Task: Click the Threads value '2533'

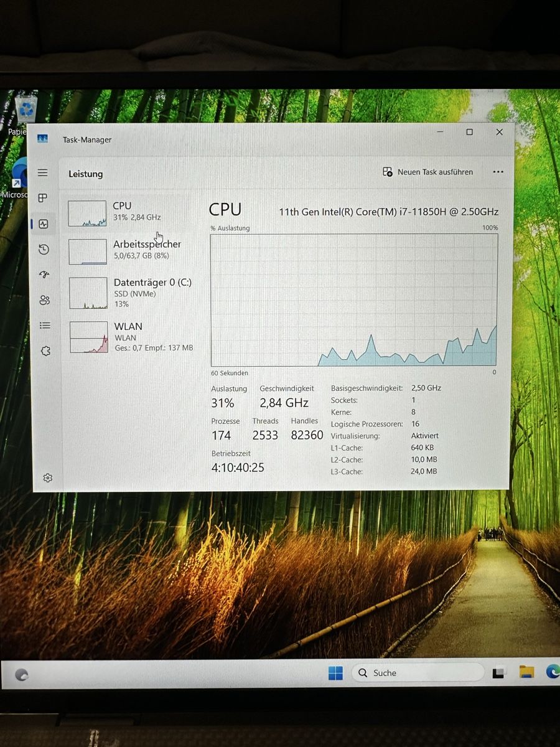Action: [265, 435]
